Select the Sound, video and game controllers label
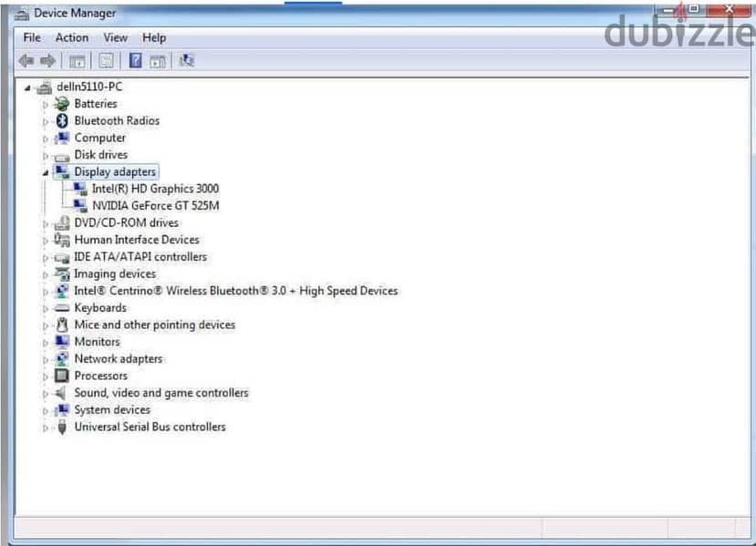This screenshot has width=756, height=546. [161, 393]
